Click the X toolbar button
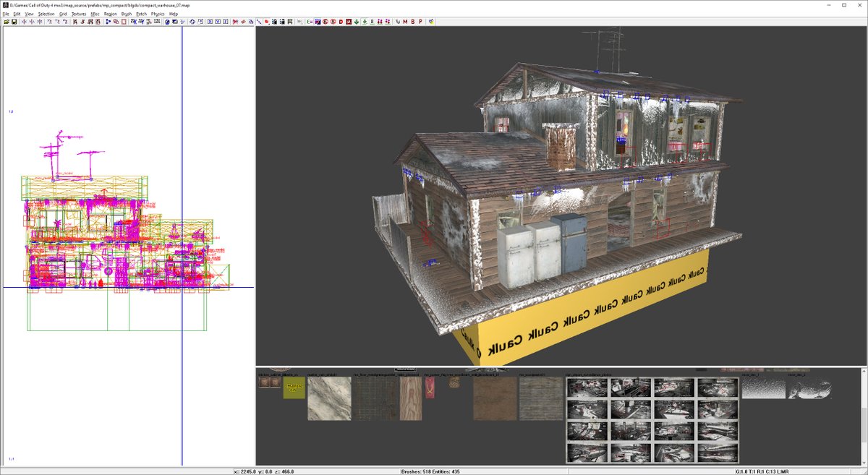868x475 pixels. pos(210,22)
